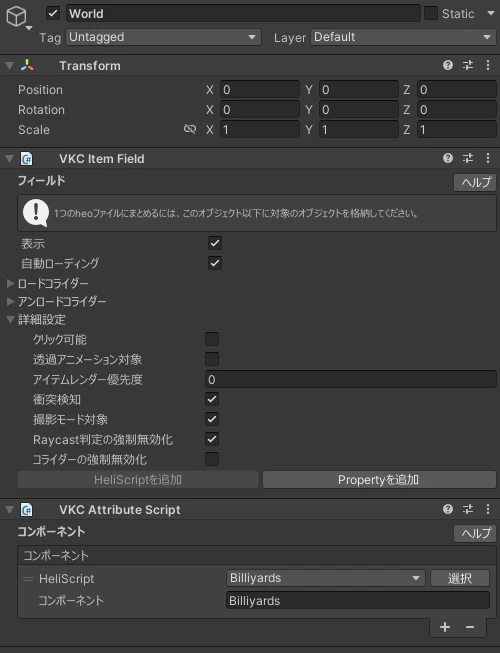This screenshot has width=500, height=653.
Task: Toggle the Static checkbox
Action: pos(431,13)
